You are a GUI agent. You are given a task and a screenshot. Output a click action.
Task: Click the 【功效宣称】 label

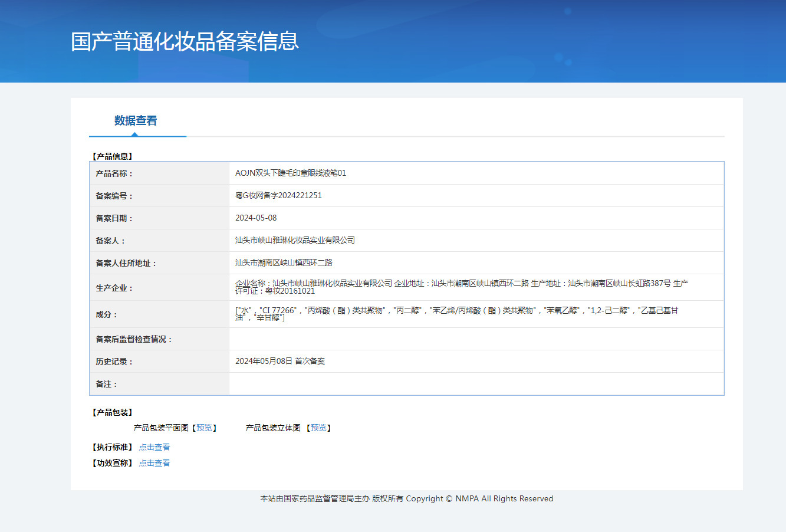[x=112, y=463]
